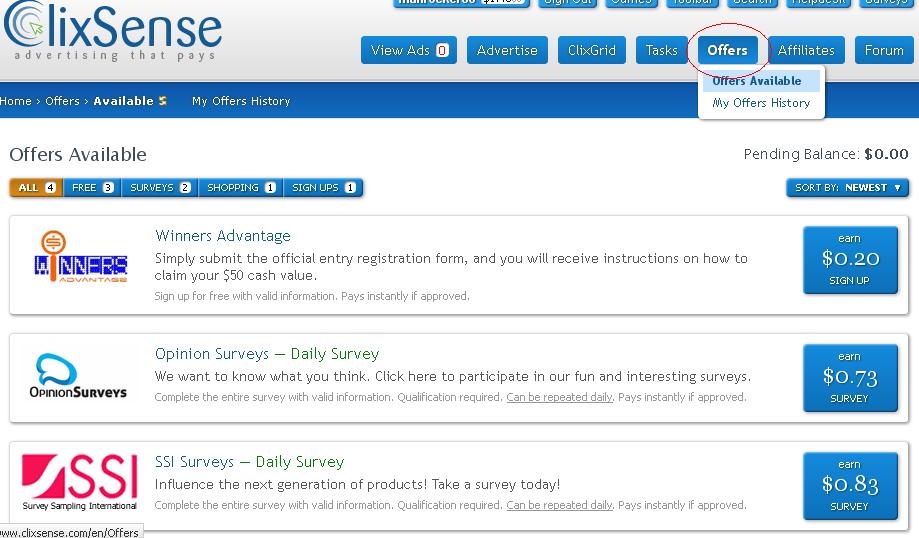Expand the Offers menu
919x538 pixels.
click(727, 50)
